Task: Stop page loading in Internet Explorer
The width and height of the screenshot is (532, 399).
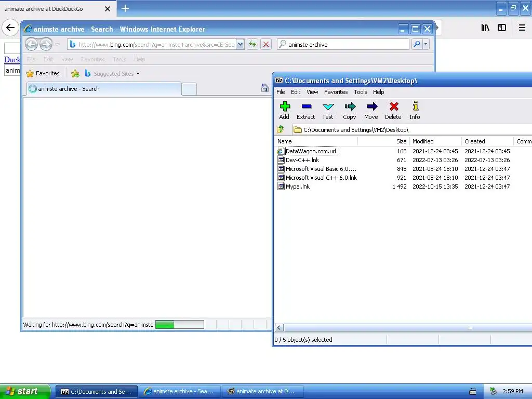Action: (266, 44)
